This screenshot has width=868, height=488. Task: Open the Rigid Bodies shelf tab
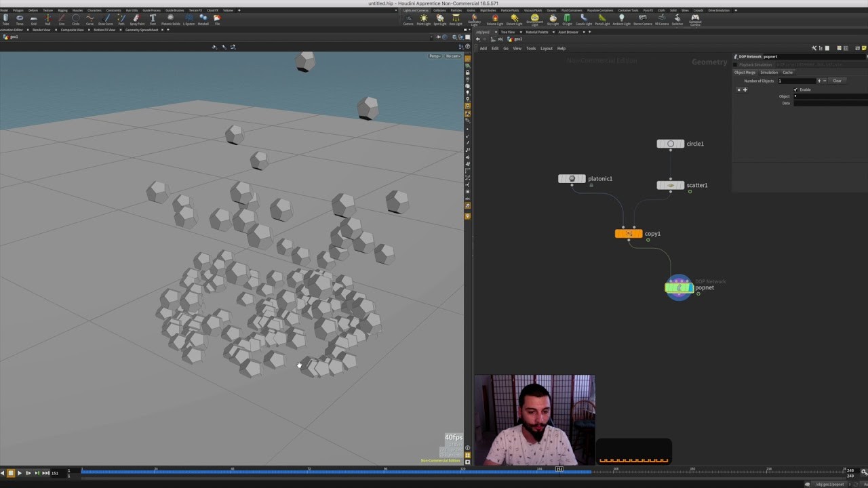(x=488, y=10)
